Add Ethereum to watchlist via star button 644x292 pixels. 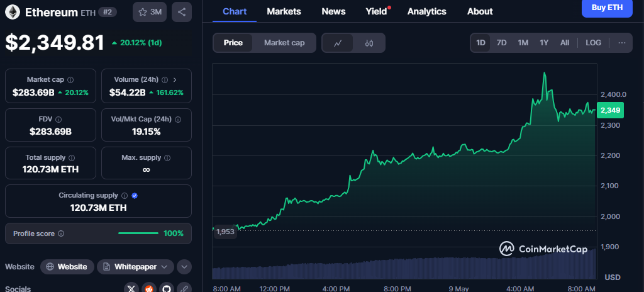tap(150, 12)
